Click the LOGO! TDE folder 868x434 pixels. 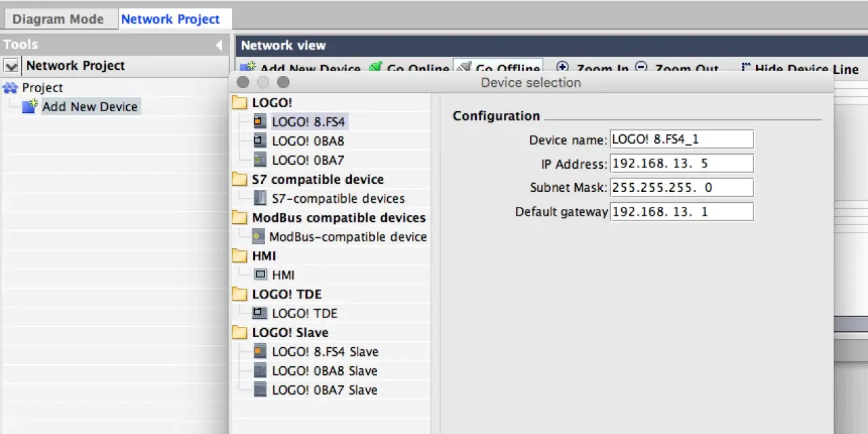[x=287, y=294]
